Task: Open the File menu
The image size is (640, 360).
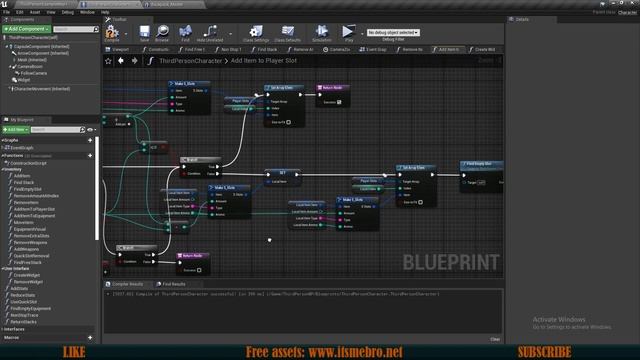Action: pos(7,13)
